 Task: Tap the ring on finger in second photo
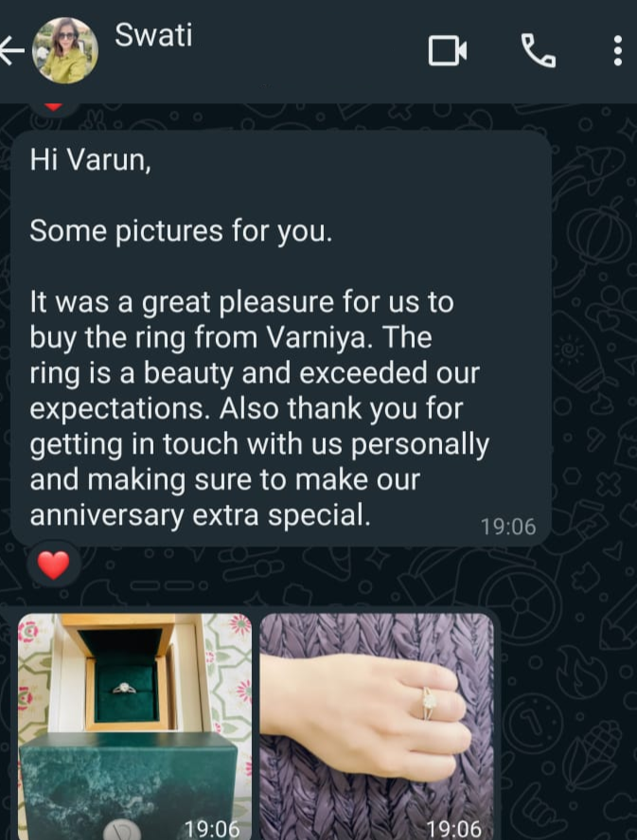click(428, 704)
